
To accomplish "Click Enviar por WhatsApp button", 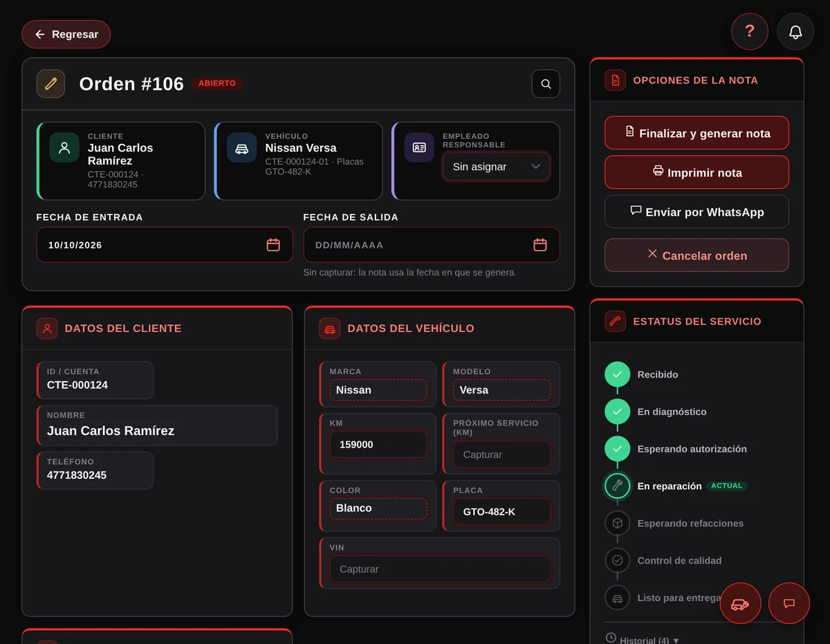I will point(697,212).
